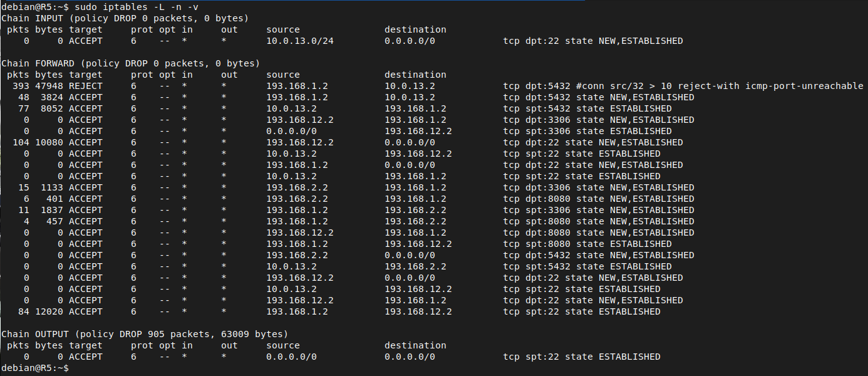
Task: Click the 104 packets counter in FORWARD
Action: (x=21, y=142)
